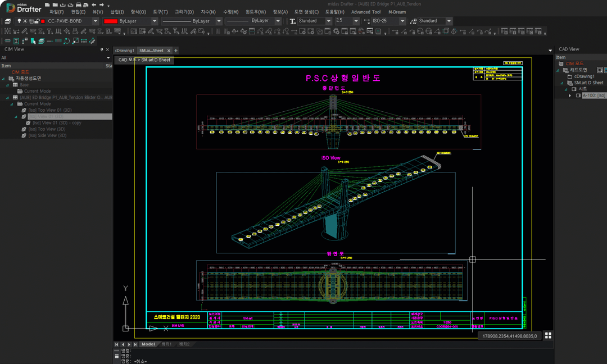The width and height of the screenshot is (607, 364).
Task: Click the red ByLayer color swatch
Action: pyautogui.click(x=111, y=21)
